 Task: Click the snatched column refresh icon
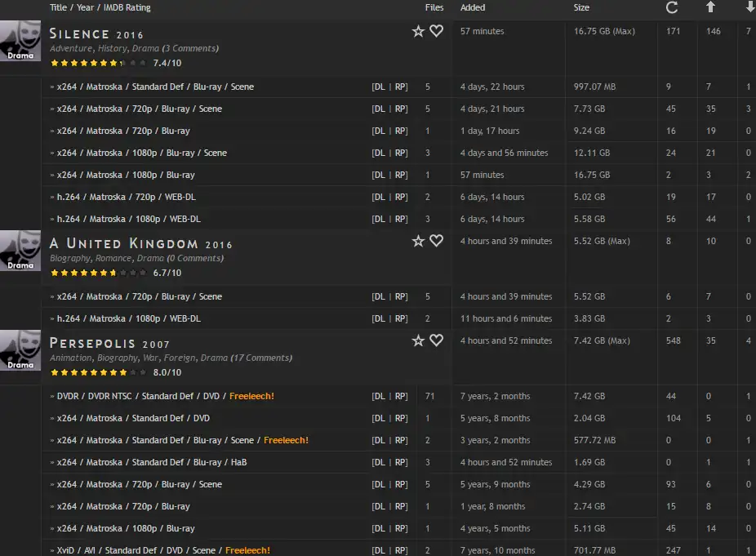coord(672,7)
